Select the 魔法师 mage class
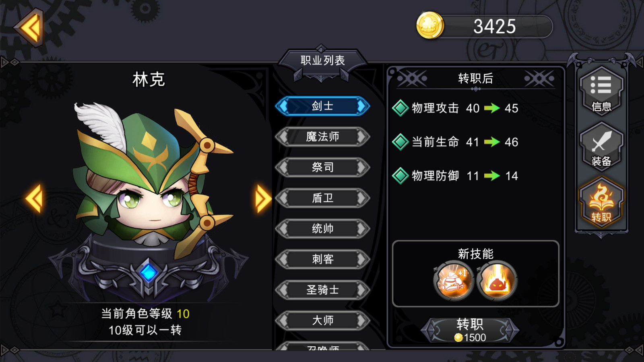The image size is (644, 362). (x=322, y=137)
